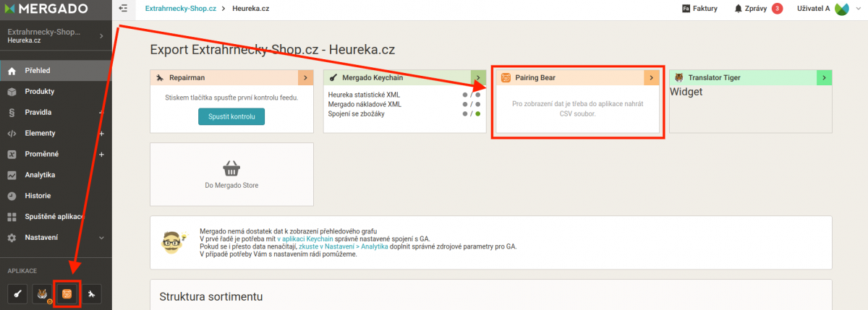The height and width of the screenshot is (310, 868).
Task: Click the Analytika chart icon
Action: [x=12, y=175]
